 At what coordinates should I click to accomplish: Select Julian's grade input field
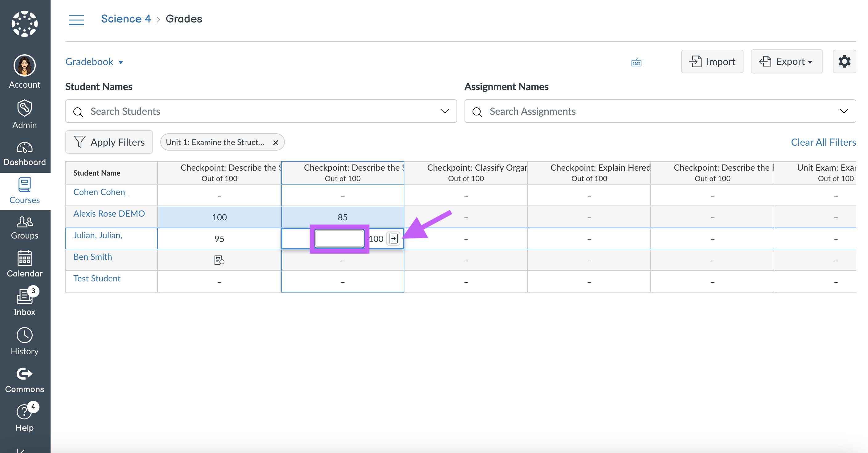339,238
